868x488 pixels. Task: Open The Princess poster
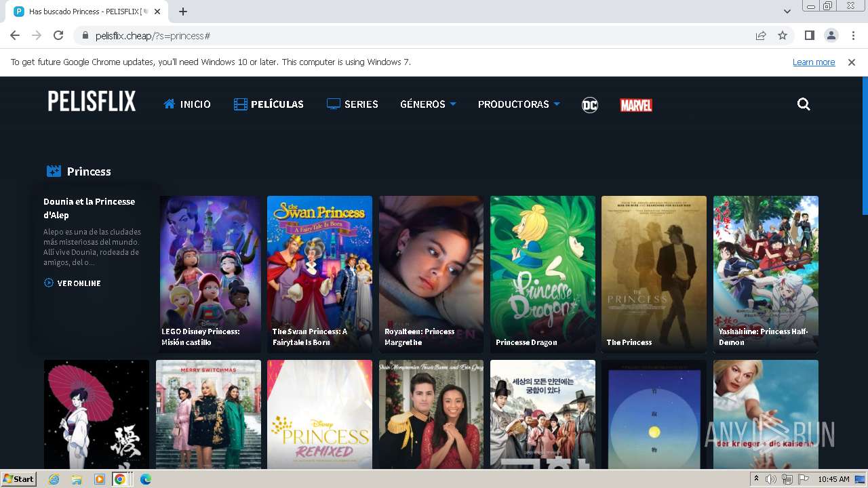654,274
